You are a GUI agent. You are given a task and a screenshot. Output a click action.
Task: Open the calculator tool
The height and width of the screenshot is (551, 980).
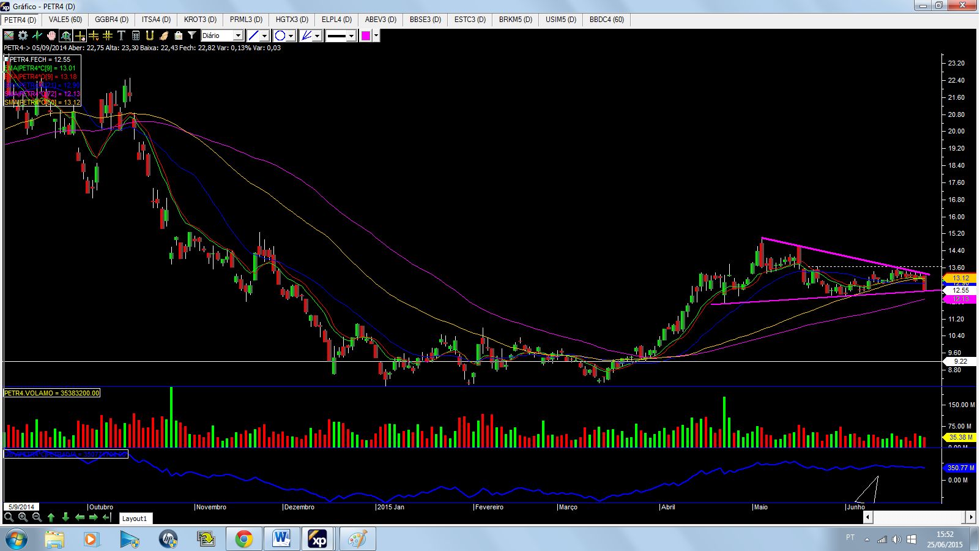(x=136, y=36)
